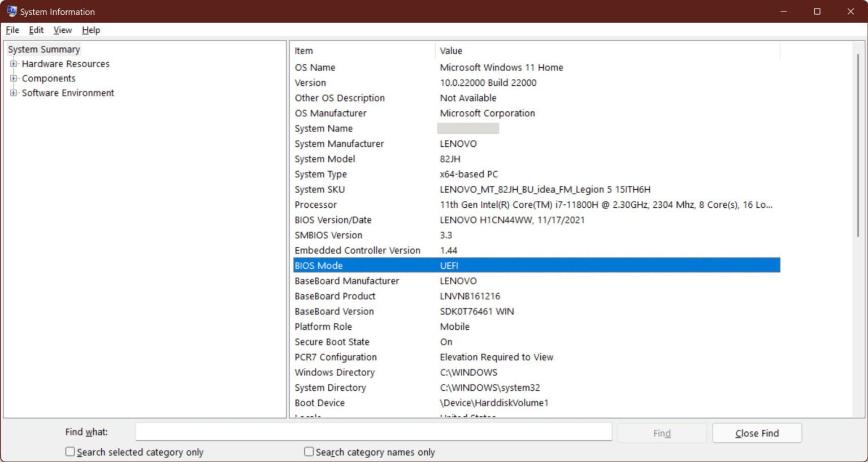Expand the Software Environment tree node

tap(13, 93)
